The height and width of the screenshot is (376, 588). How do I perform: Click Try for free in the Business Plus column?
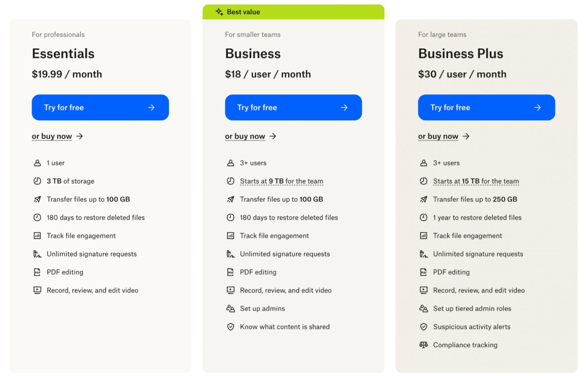[486, 107]
